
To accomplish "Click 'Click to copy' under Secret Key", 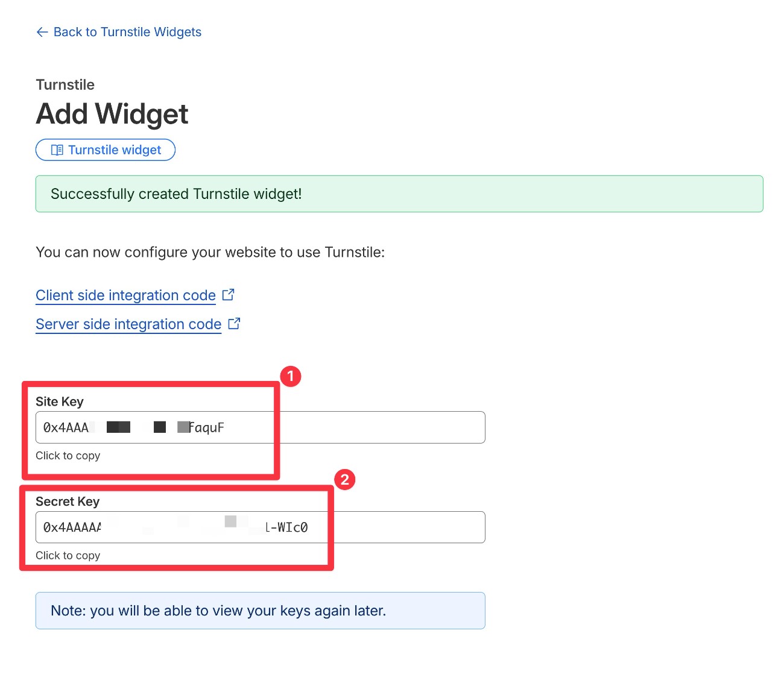I will [x=68, y=556].
